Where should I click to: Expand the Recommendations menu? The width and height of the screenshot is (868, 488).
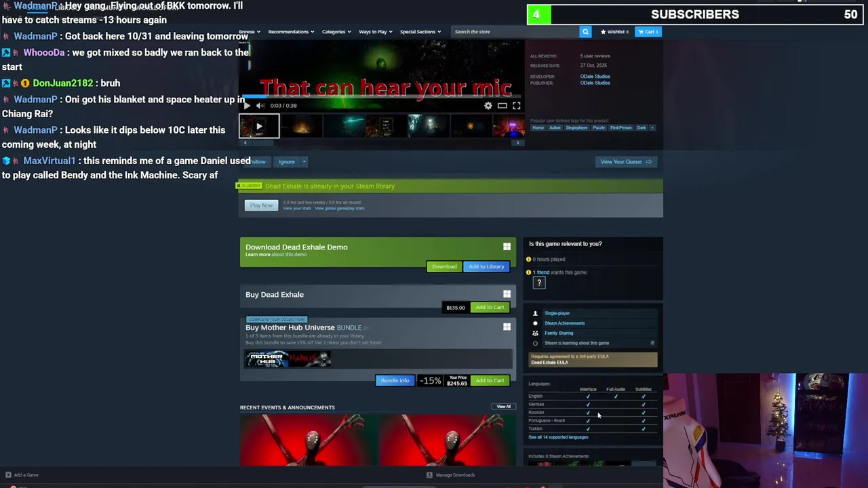tap(290, 32)
